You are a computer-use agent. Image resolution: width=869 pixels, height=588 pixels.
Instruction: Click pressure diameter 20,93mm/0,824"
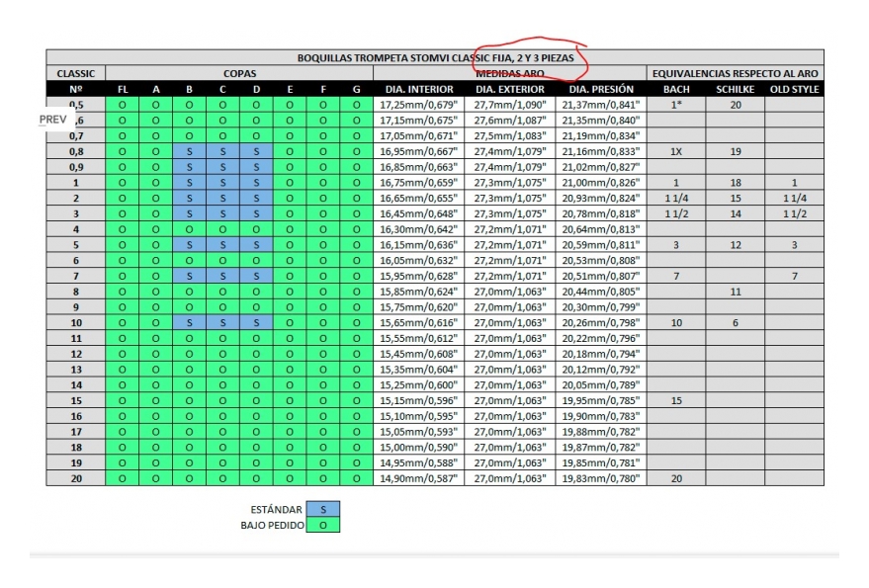tap(601, 198)
